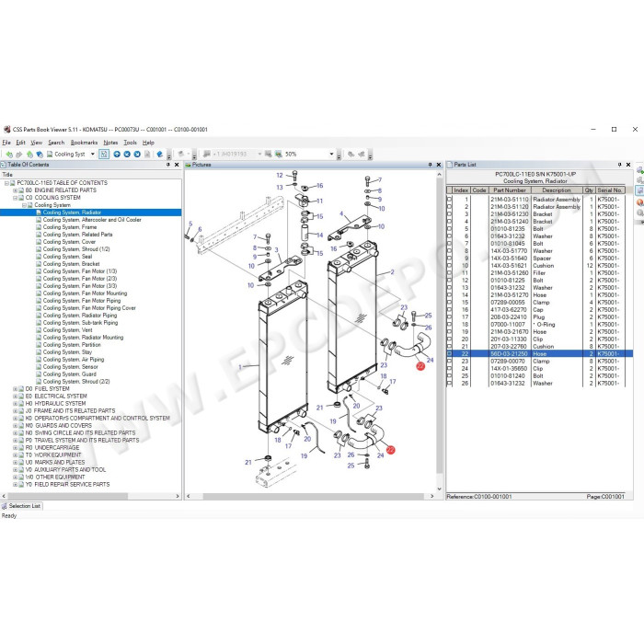Switch to the Selection List tab
This screenshot has width=644, height=644.
coord(21,506)
